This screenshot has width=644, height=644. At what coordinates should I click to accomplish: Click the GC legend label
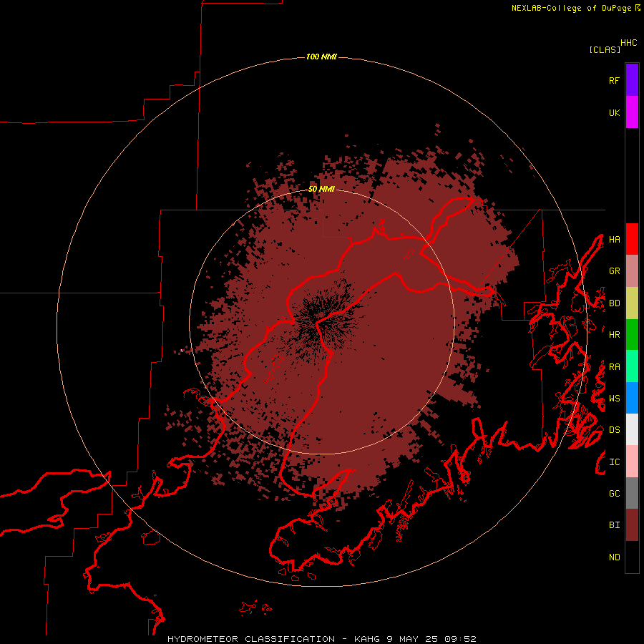click(x=614, y=494)
